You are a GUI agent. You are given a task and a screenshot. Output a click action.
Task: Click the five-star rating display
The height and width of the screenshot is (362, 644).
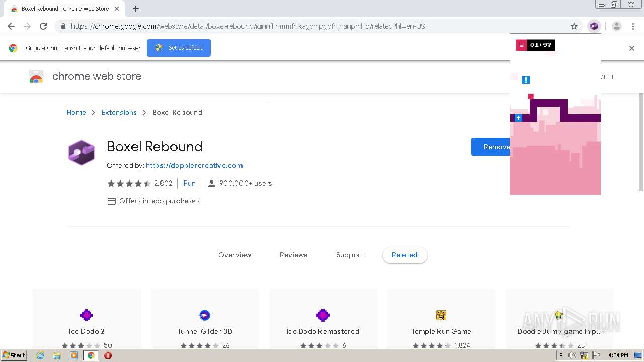pos(129,183)
